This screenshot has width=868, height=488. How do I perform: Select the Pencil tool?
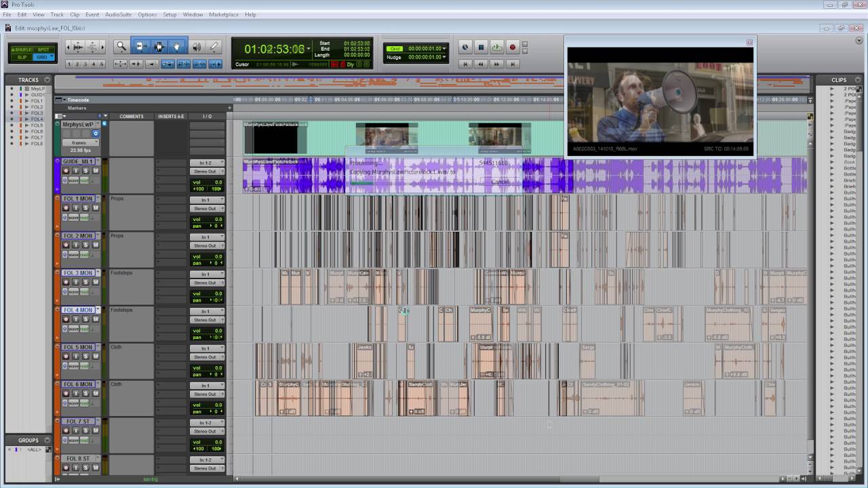point(214,47)
